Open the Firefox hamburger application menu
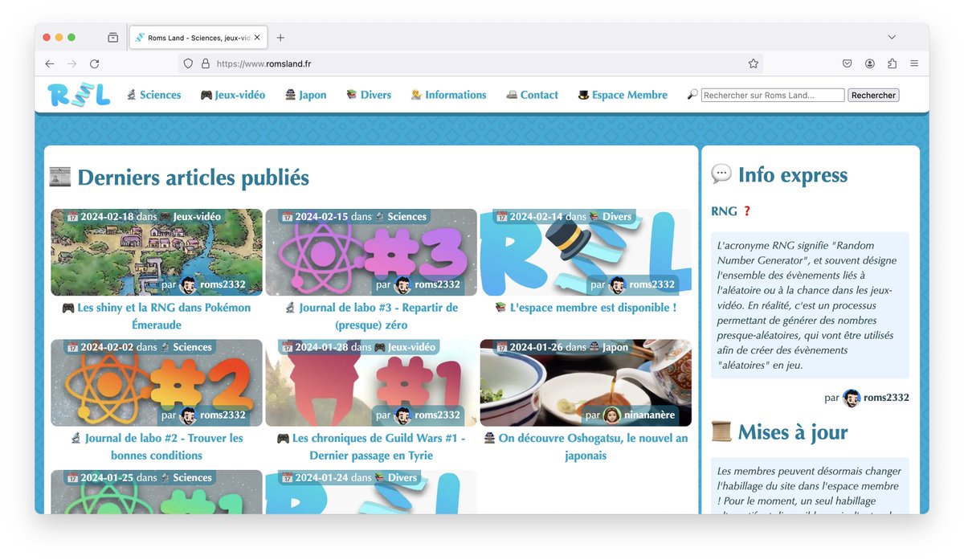 pos(914,63)
